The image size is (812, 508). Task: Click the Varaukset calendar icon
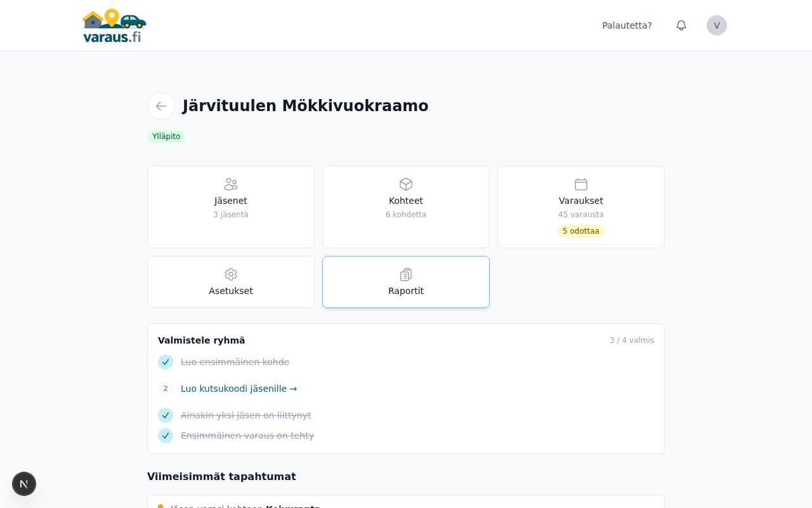pos(581,184)
